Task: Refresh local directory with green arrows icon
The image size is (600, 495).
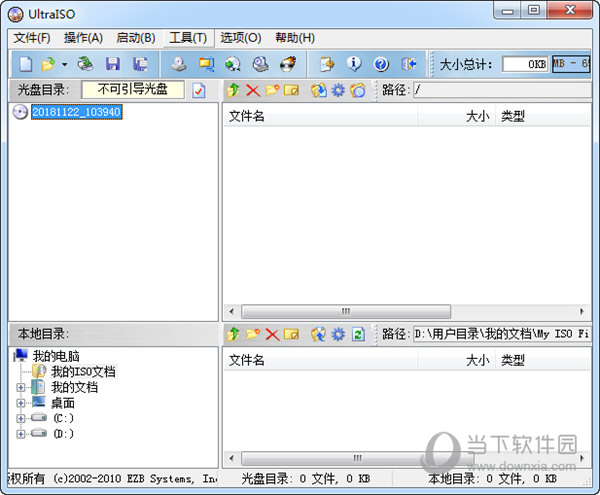Action: (358, 334)
